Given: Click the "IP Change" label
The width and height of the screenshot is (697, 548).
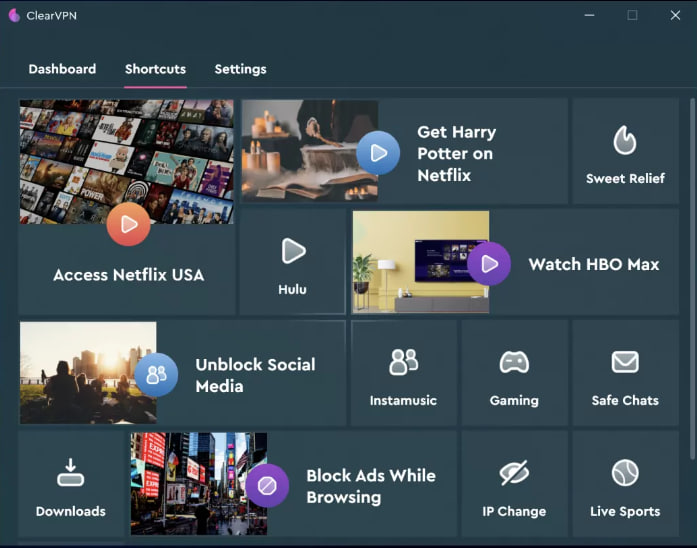Looking at the screenshot, I should tap(514, 512).
